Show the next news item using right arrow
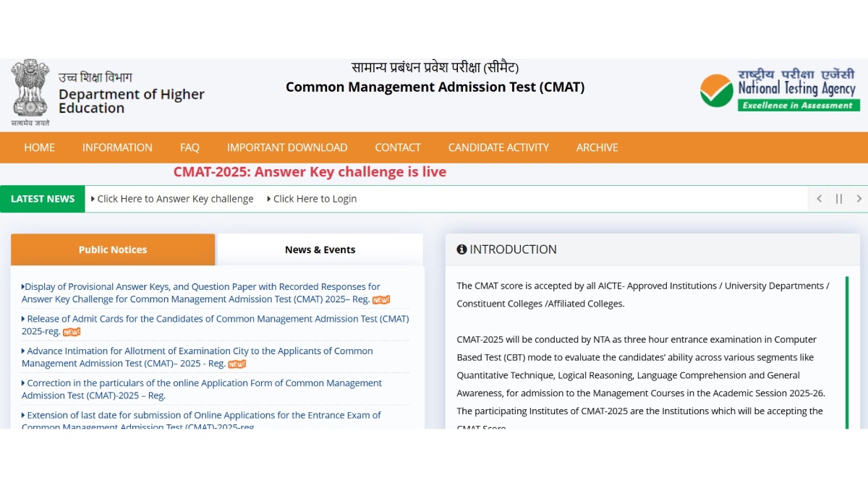The width and height of the screenshot is (868, 488). (859, 198)
